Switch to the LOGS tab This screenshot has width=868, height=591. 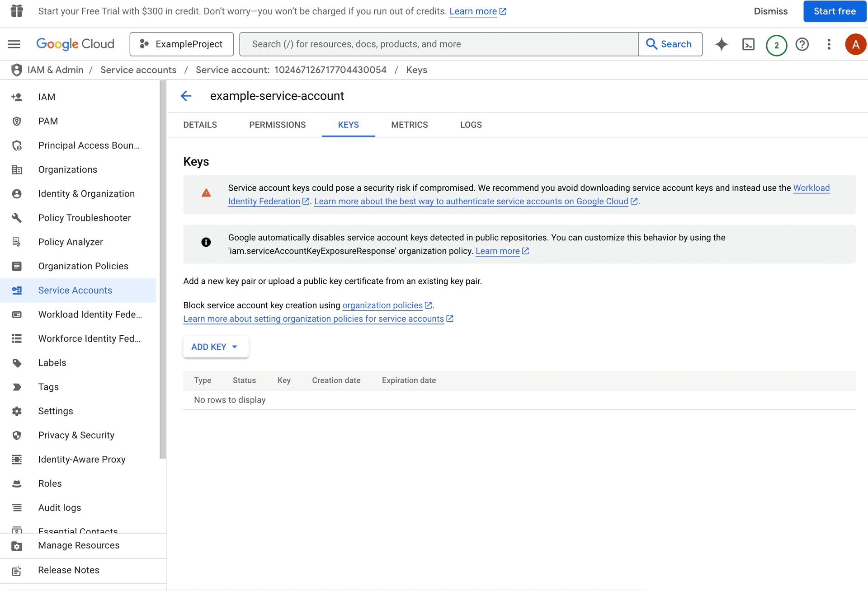point(471,125)
